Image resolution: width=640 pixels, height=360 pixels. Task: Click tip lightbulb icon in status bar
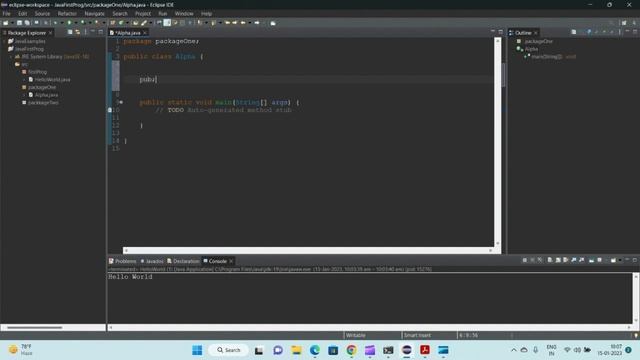tap(636, 336)
